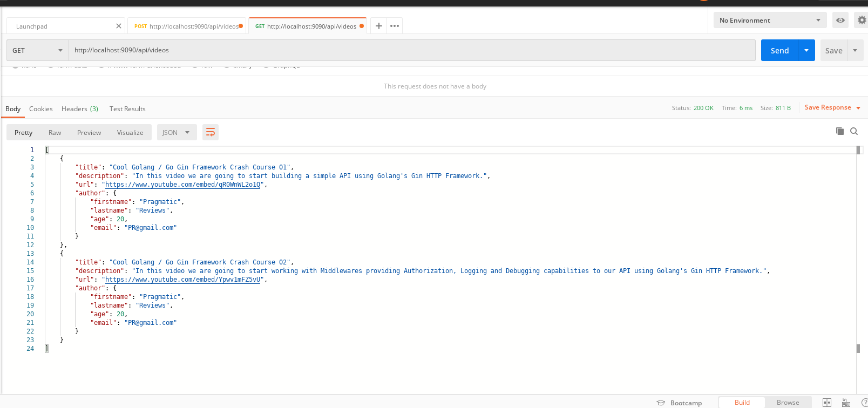Open the GET method dropdown
This screenshot has width=868, height=408.
[x=38, y=50]
